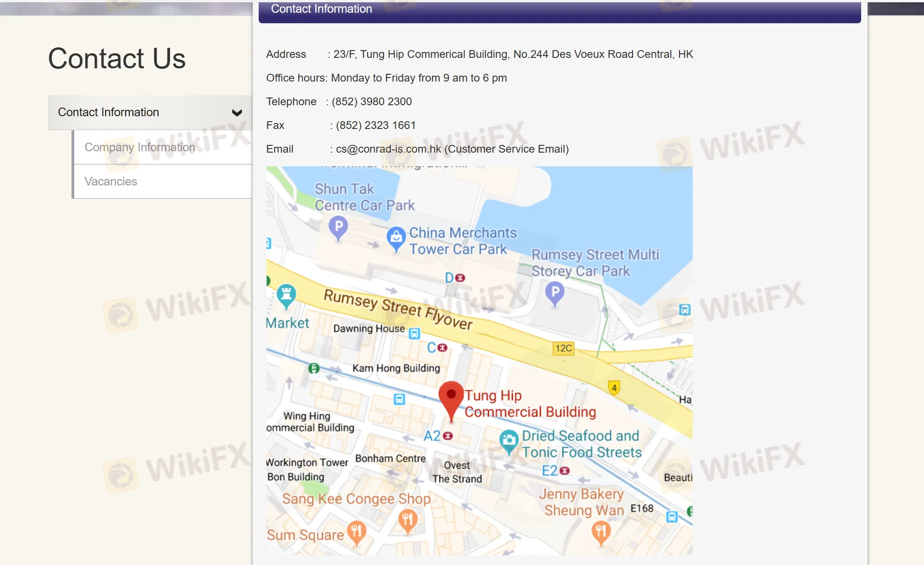Expand the Contact Information chevron
The image size is (924, 565).
[x=237, y=112]
